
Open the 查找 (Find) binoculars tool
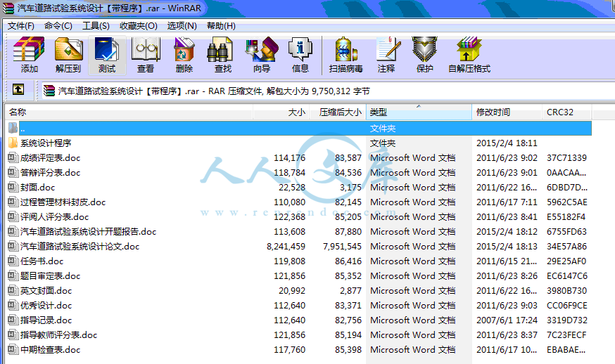[223, 55]
